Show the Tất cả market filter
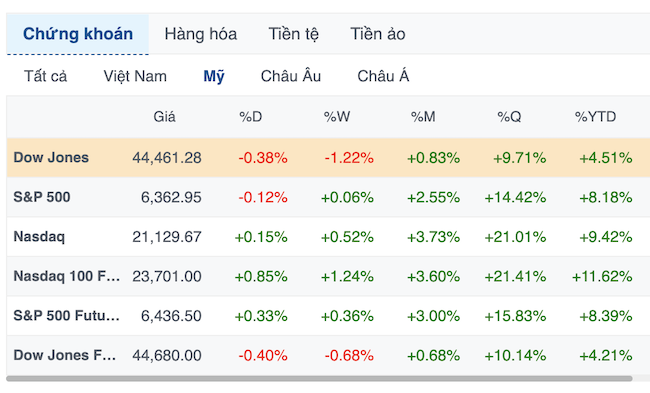 point(46,76)
